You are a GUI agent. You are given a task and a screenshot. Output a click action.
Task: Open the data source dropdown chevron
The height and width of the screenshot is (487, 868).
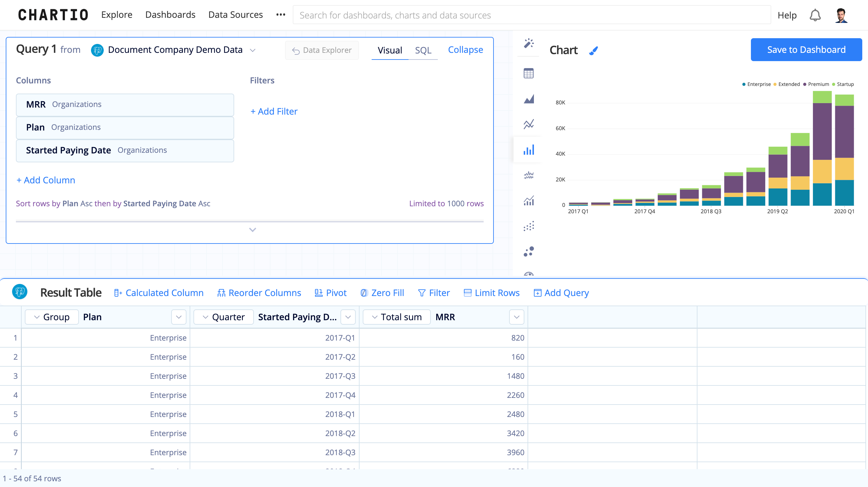(252, 50)
